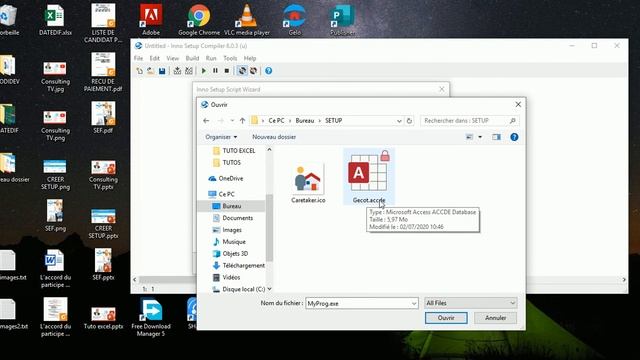Open recent locations dropdown next to forward arrow
This screenshot has height=360, width=640.
point(232,121)
